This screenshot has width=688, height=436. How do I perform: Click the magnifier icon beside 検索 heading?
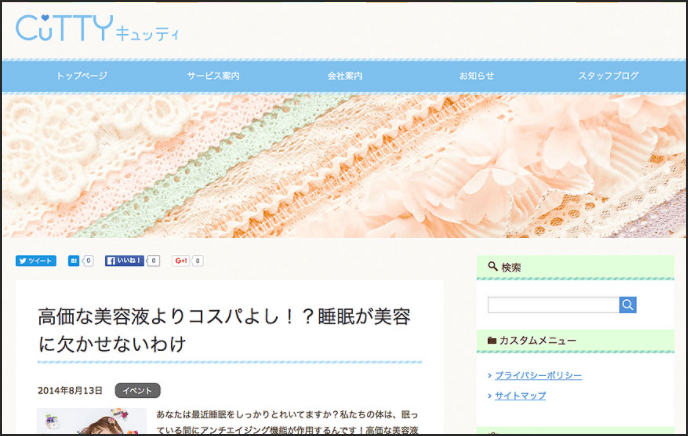coord(493,266)
